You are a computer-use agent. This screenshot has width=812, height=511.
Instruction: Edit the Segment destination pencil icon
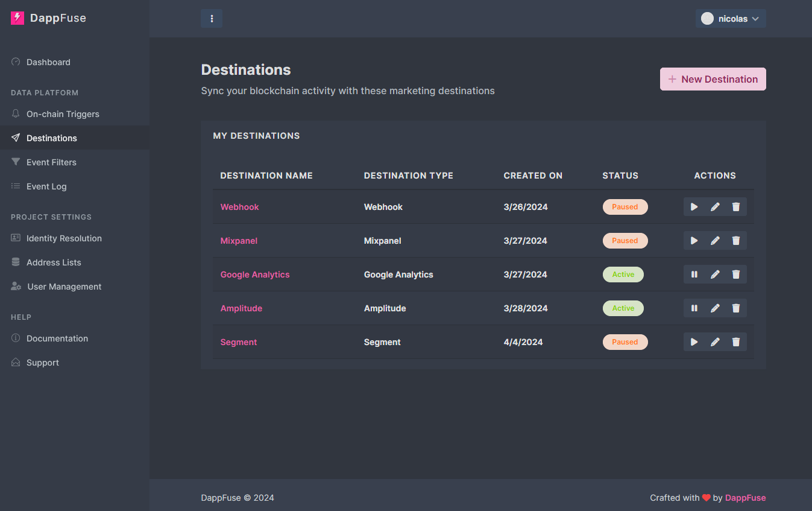pos(715,342)
